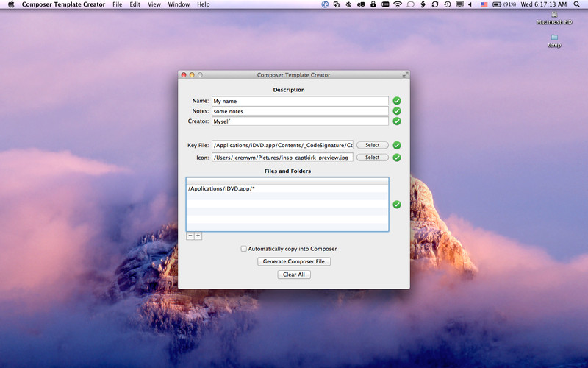Click the Name field containing 'My name'
Screen dimensions: 588x368
(x=300, y=101)
